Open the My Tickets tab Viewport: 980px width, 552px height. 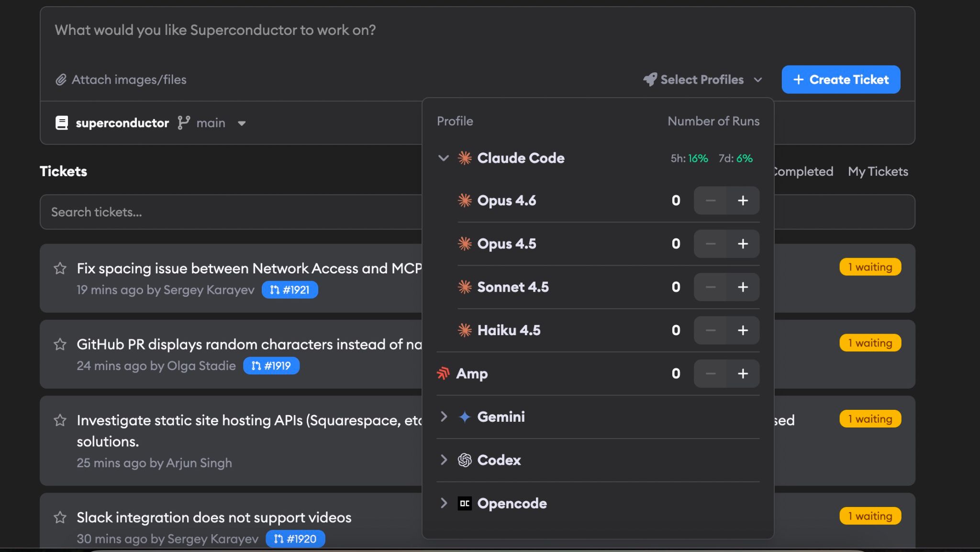878,171
